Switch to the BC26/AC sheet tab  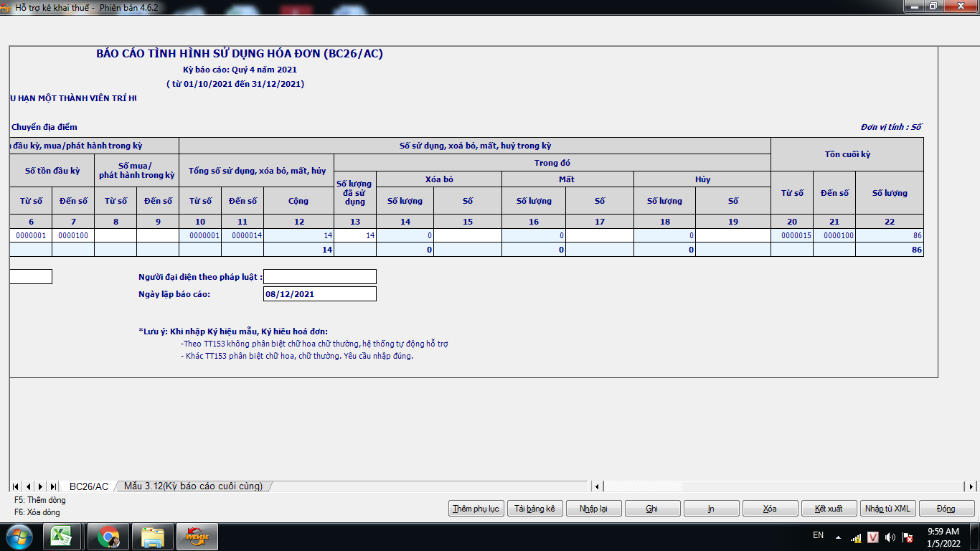(x=89, y=486)
